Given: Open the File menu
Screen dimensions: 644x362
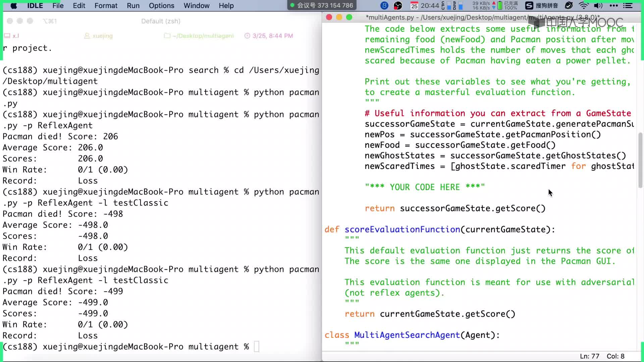Looking at the screenshot, I should [58, 6].
